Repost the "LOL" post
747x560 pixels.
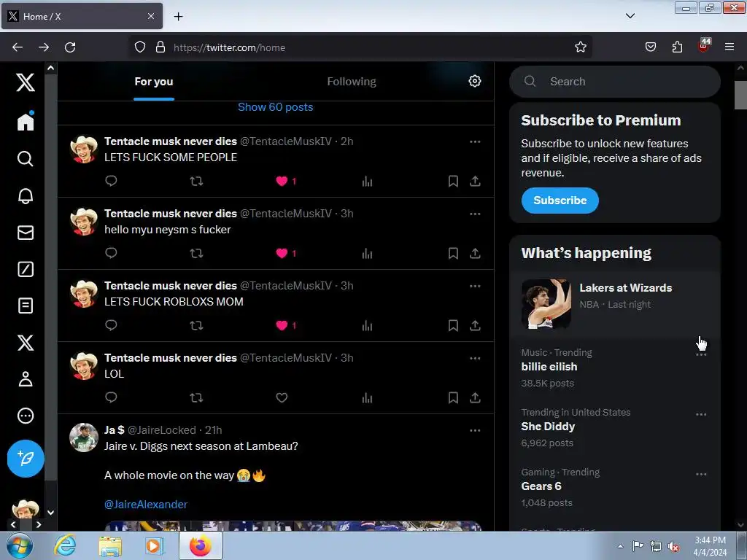[196, 397]
